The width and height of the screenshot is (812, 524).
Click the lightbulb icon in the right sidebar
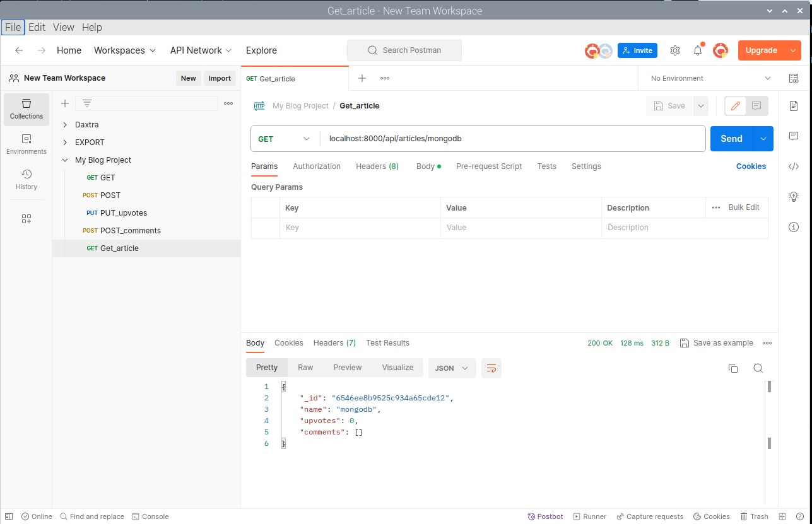794,197
